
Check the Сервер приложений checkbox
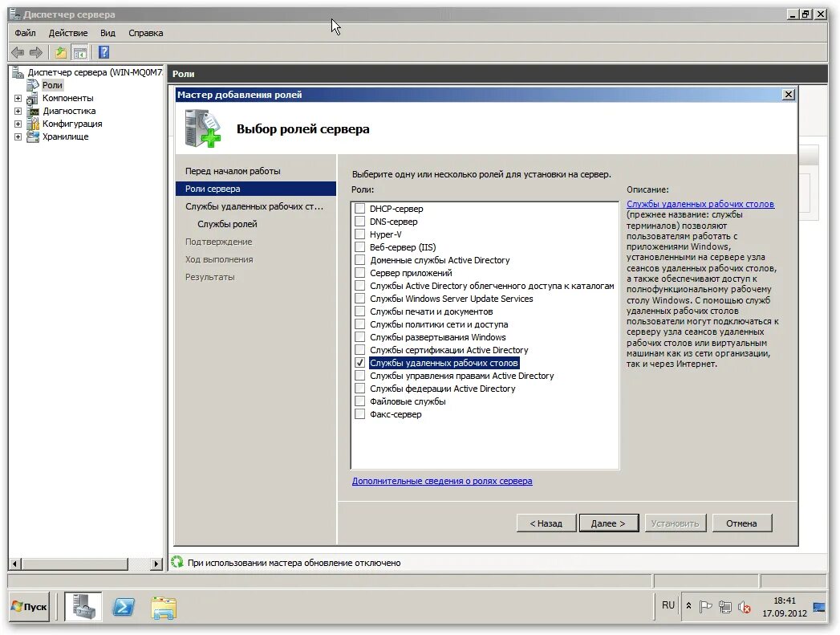pos(360,273)
